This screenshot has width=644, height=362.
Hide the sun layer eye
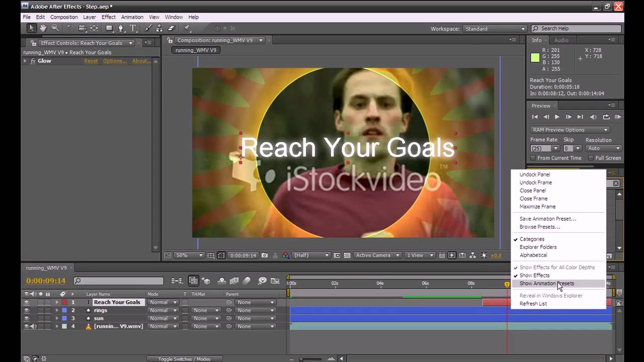(27, 318)
